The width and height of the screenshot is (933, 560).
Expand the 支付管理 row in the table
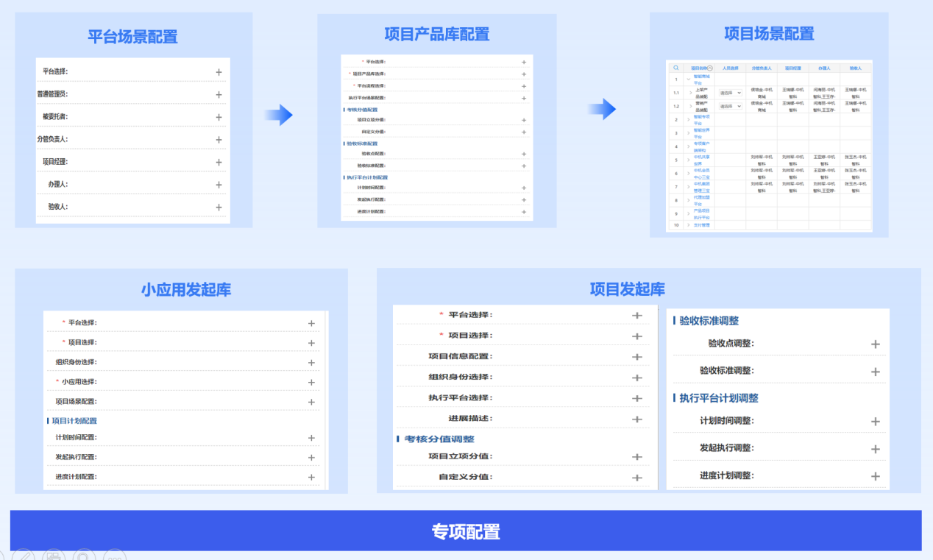[x=689, y=225]
